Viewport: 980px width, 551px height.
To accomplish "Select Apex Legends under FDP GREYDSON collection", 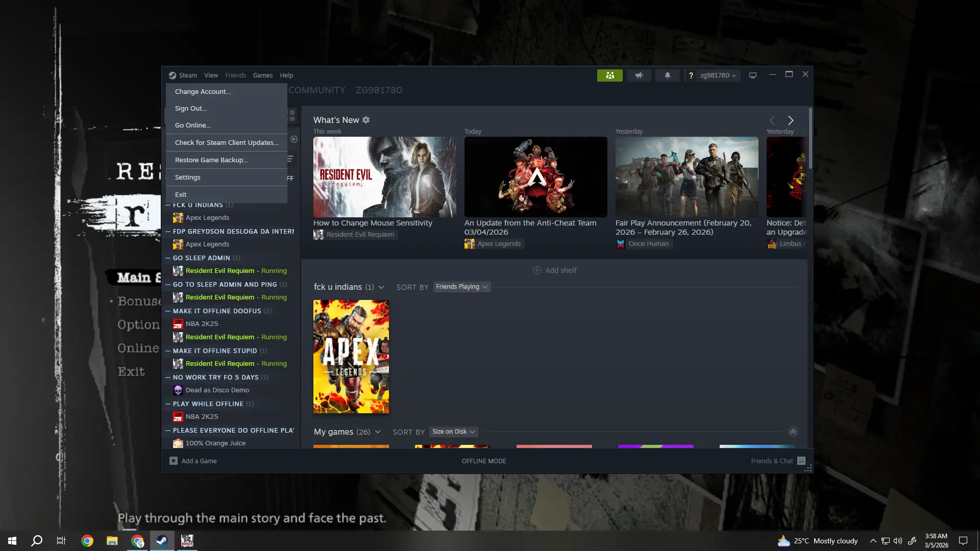I will click(207, 244).
